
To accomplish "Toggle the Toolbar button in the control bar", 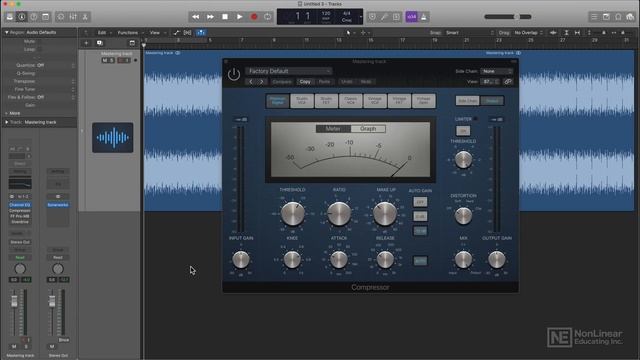I will tap(45, 17).
